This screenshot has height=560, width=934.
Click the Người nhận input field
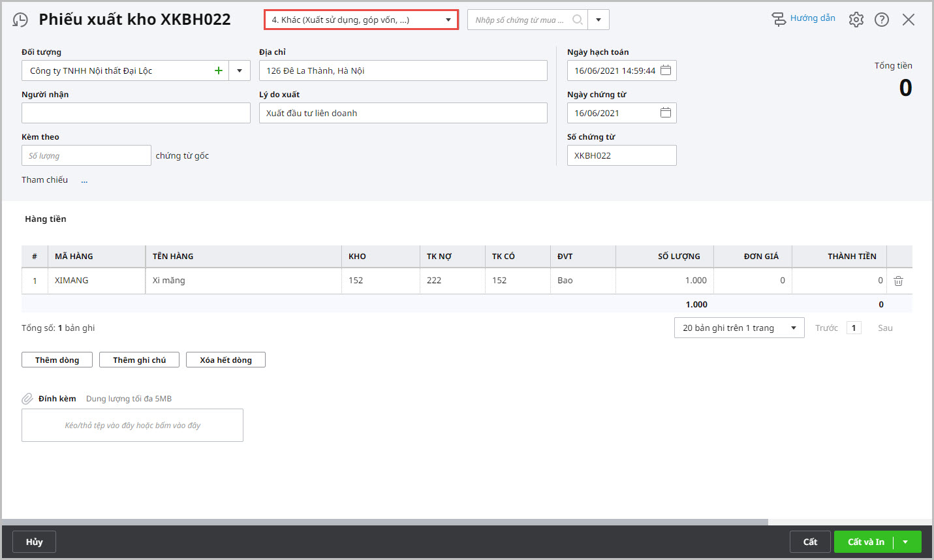click(136, 113)
